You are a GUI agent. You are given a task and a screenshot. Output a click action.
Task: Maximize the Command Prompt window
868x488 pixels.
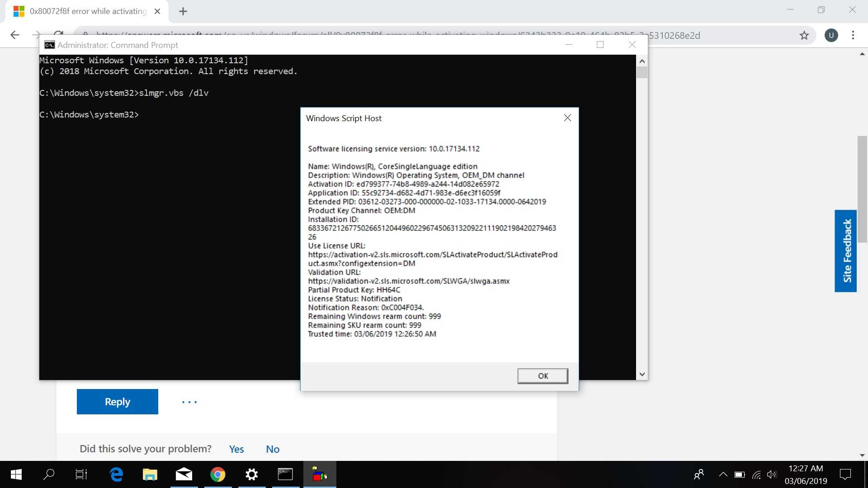tap(600, 45)
